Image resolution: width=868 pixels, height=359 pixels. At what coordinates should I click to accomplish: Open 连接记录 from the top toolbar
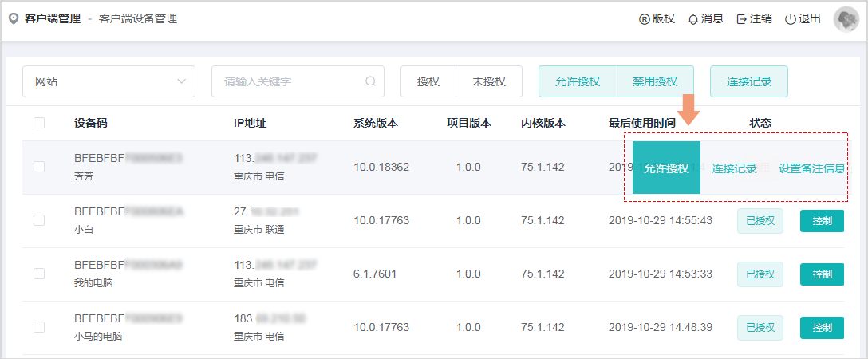pyautogui.click(x=748, y=81)
